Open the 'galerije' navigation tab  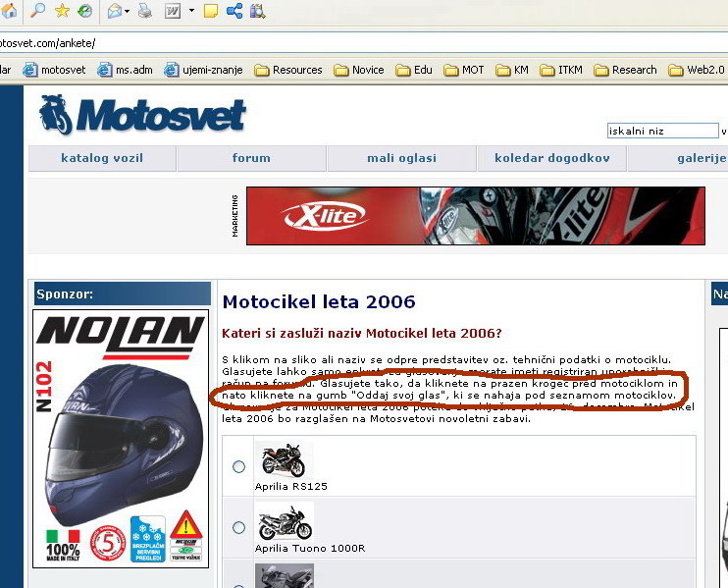(x=678, y=158)
